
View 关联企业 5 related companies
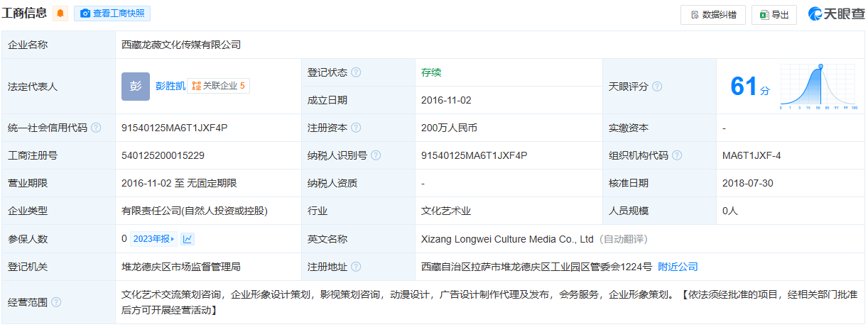click(x=218, y=86)
